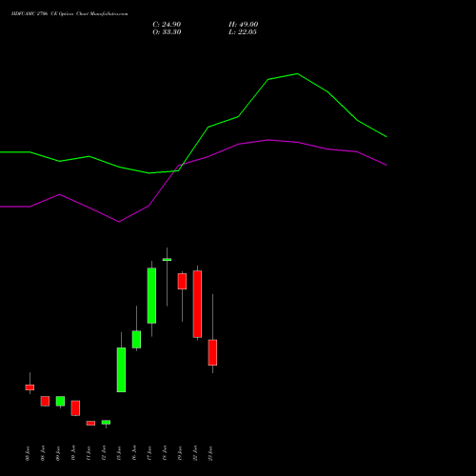Click the 10 Jan date label

73,453
